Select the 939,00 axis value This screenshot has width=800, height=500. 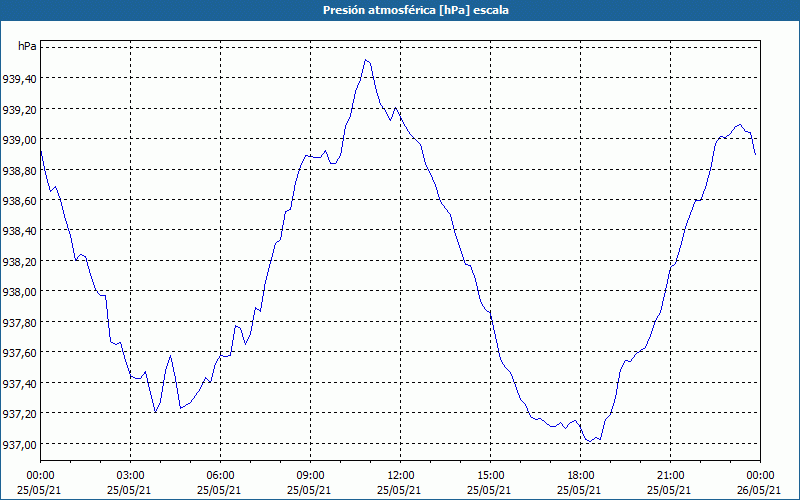click(x=19, y=139)
